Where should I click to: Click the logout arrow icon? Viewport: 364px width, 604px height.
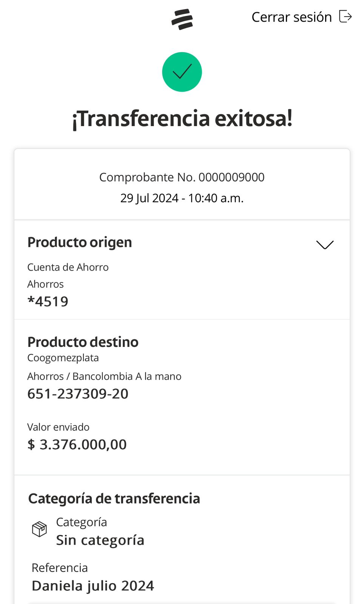[x=345, y=17]
